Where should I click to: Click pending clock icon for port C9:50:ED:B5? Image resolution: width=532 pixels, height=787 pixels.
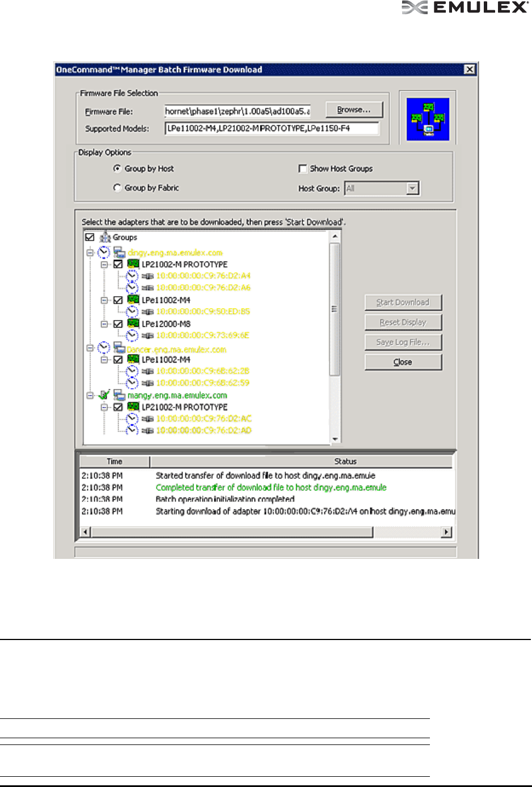[x=132, y=312]
